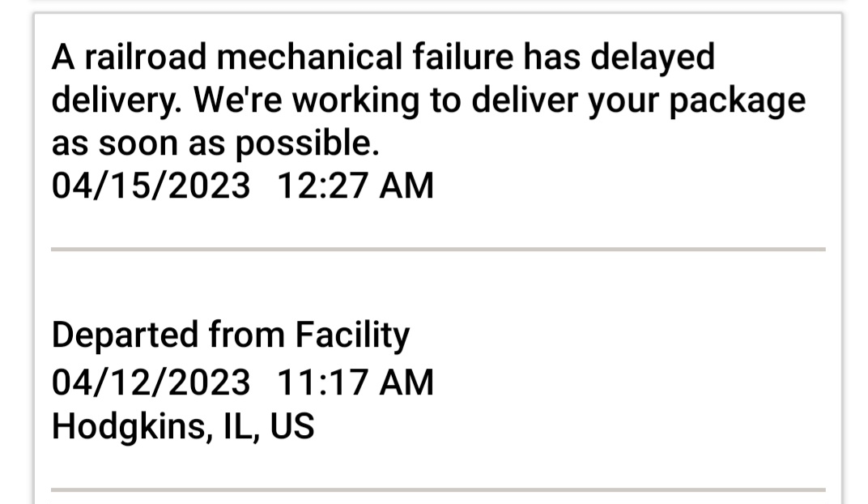Image resolution: width=868 pixels, height=504 pixels.
Task: Click the "as soon as possible." text
Action: (215, 143)
